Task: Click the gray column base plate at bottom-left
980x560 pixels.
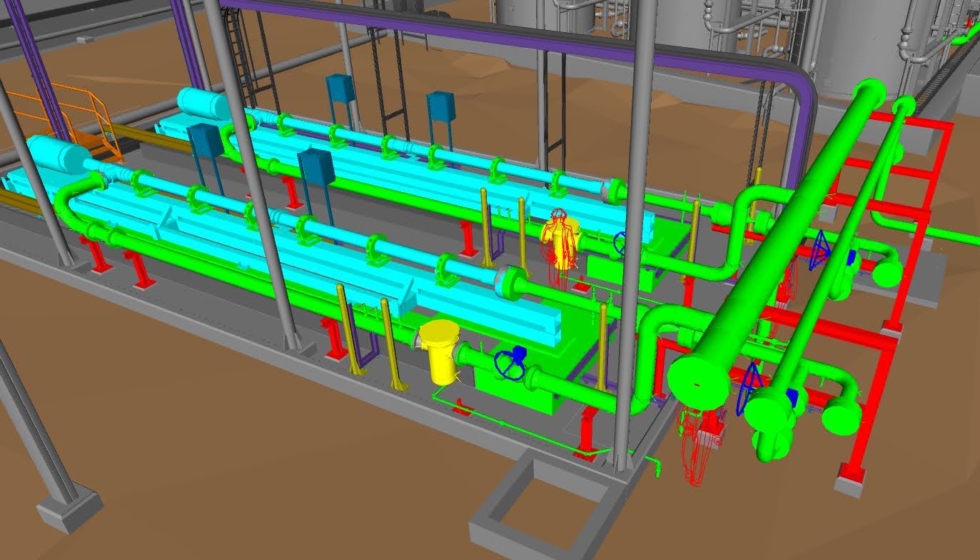Action: pos(69,507)
